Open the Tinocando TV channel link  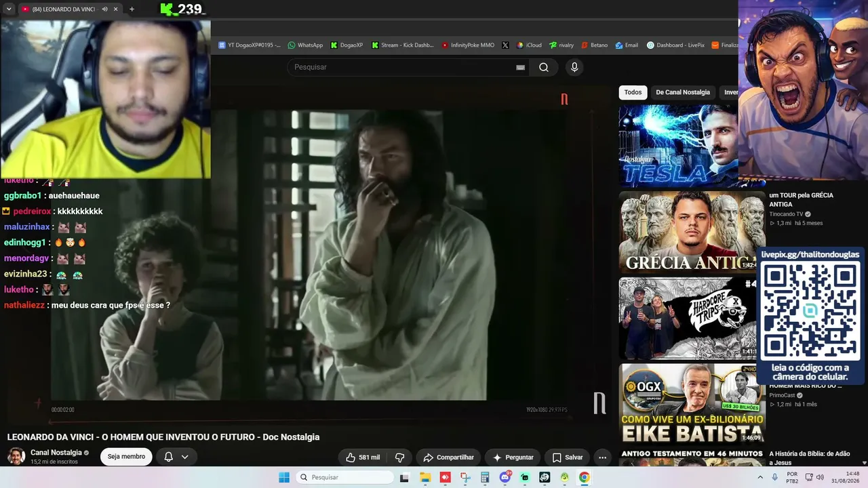(x=786, y=214)
